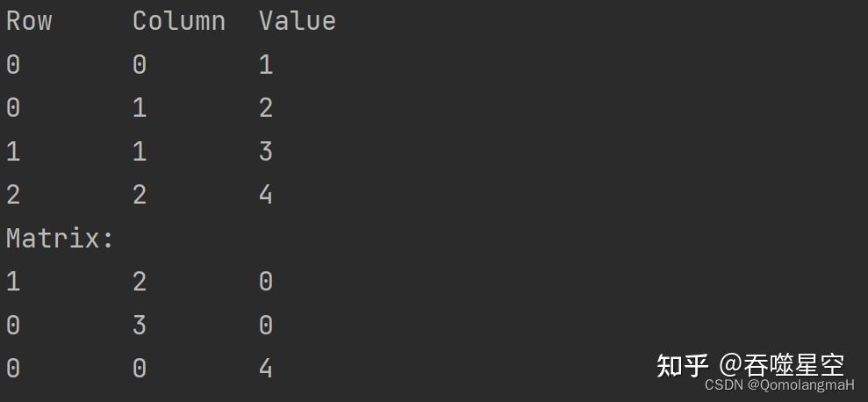Click value 1 under the Value header
The height and width of the screenshot is (402, 868).
[266, 64]
